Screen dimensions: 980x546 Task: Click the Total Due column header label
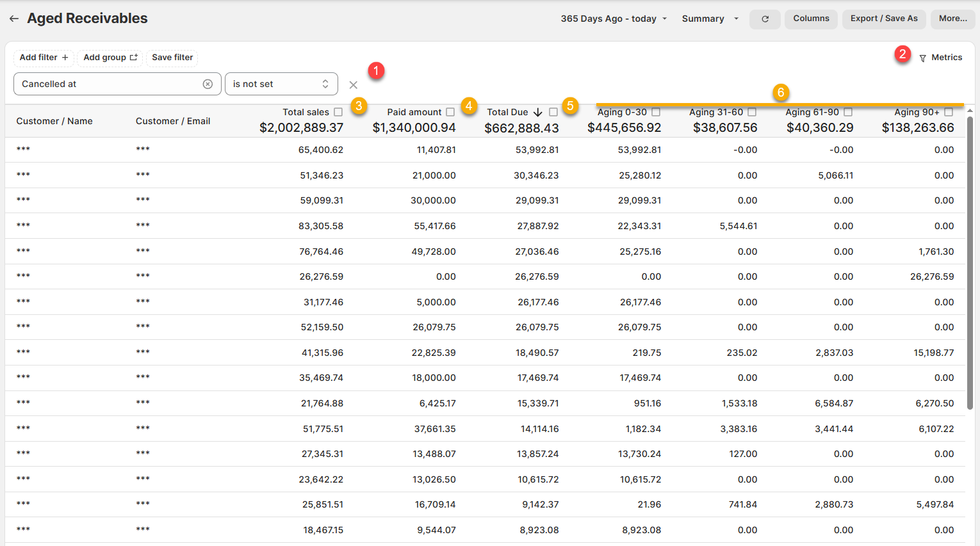[x=507, y=112]
